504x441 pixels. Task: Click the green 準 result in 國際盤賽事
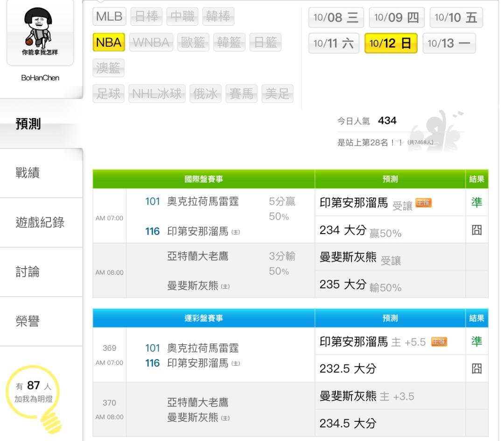click(x=476, y=202)
